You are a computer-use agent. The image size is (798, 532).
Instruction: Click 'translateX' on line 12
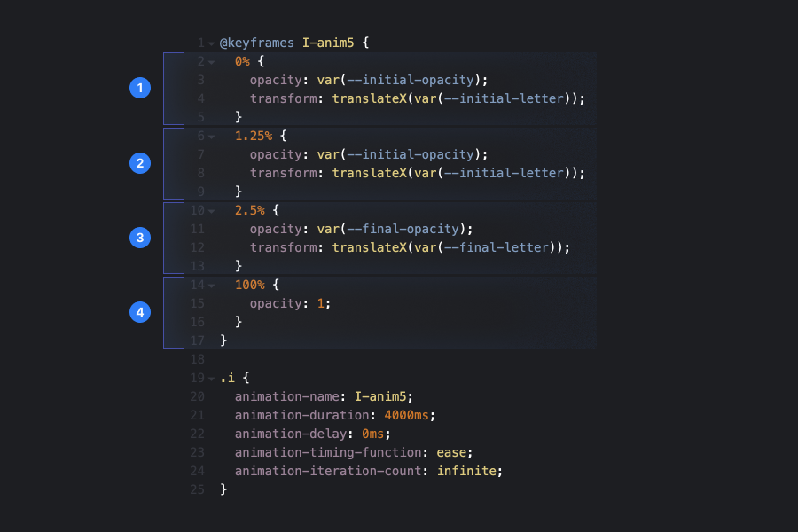coord(370,247)
